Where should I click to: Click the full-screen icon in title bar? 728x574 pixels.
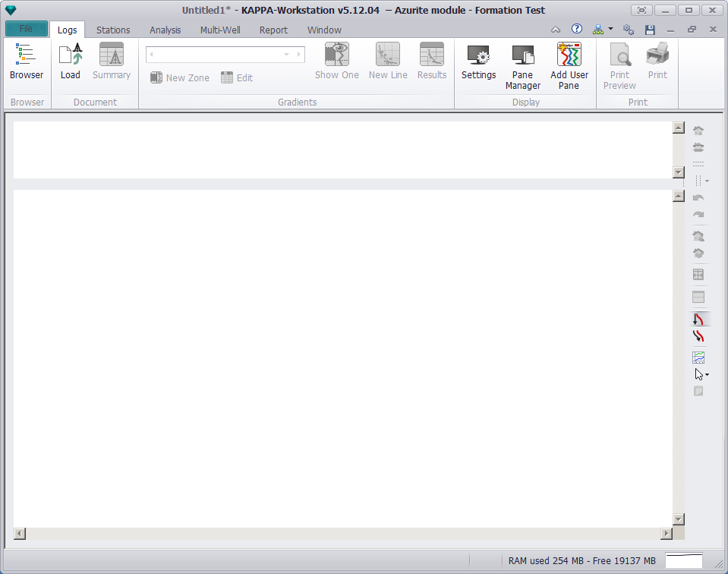pos(641,10)
